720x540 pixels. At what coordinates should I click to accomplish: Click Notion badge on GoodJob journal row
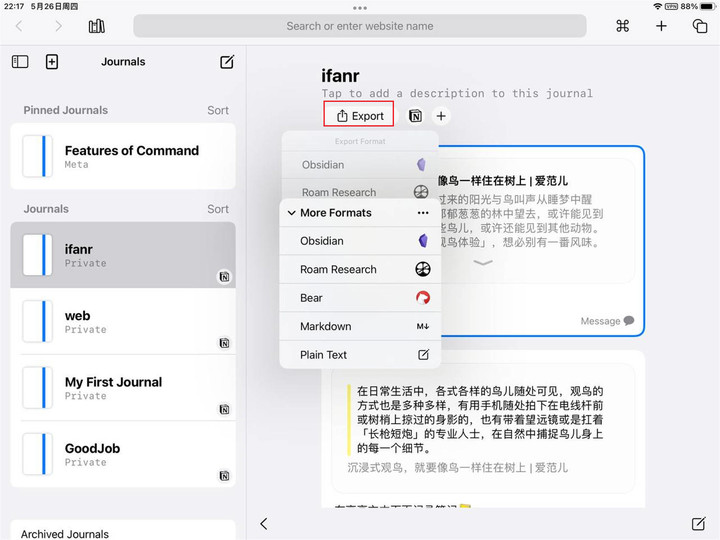click(224, 476)
